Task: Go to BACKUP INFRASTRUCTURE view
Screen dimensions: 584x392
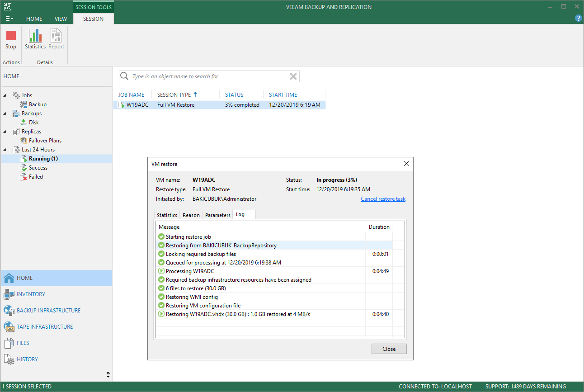Action: pyautogui.click(x=57, y=311)
